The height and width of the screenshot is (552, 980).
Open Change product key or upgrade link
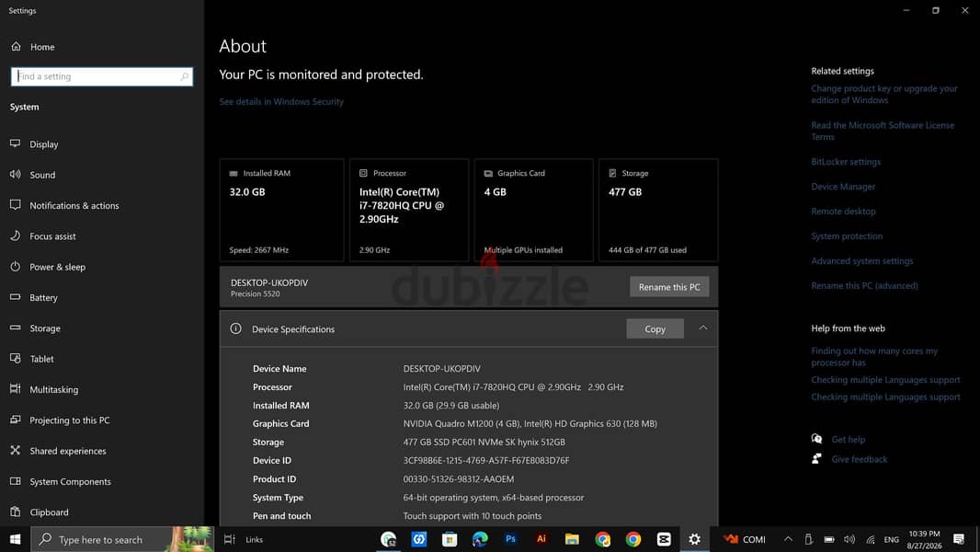(x=883, y=95)
